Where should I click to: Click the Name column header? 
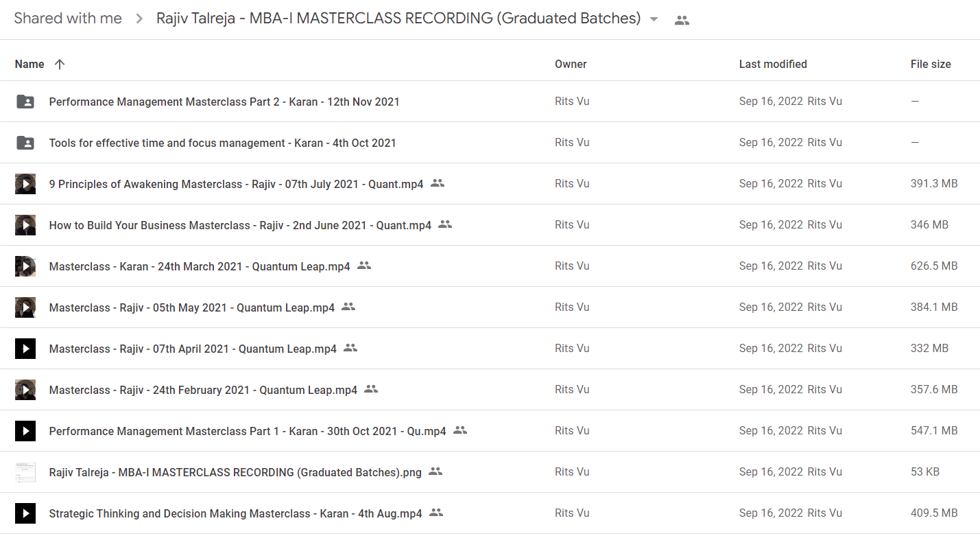29,64
